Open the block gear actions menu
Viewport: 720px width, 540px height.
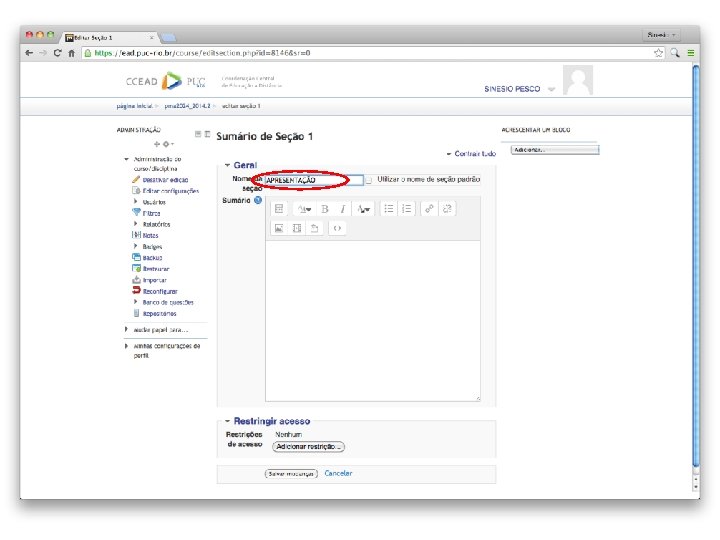(x=168, y=144)
